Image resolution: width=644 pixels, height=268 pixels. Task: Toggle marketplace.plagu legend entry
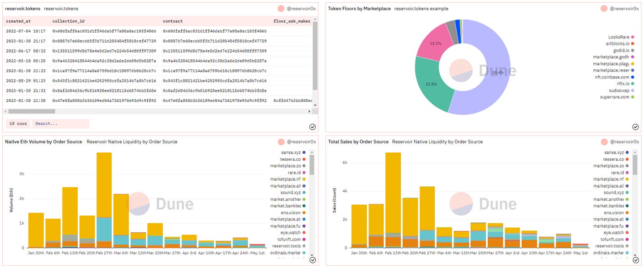[614, 63]
